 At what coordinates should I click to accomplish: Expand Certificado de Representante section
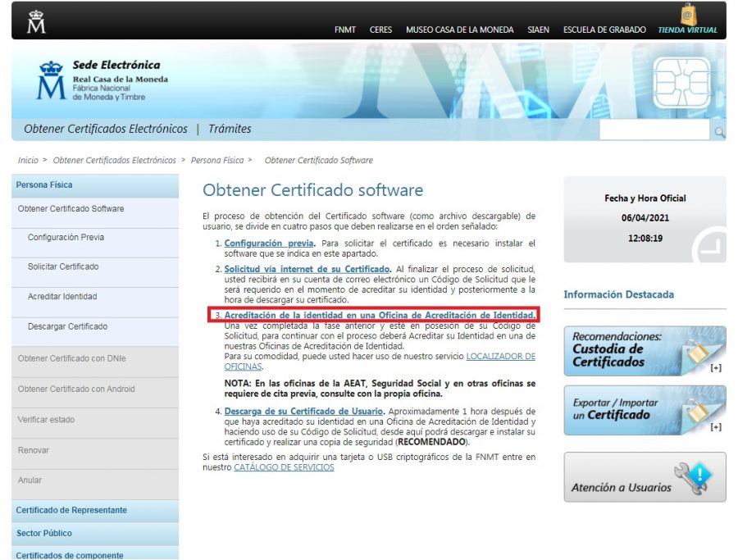(71, 510)
